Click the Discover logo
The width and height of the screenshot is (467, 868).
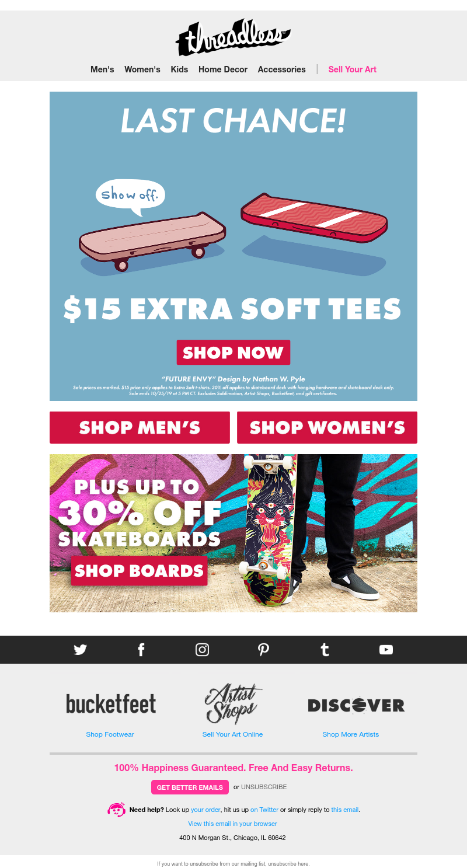click(x=356, y=705)
